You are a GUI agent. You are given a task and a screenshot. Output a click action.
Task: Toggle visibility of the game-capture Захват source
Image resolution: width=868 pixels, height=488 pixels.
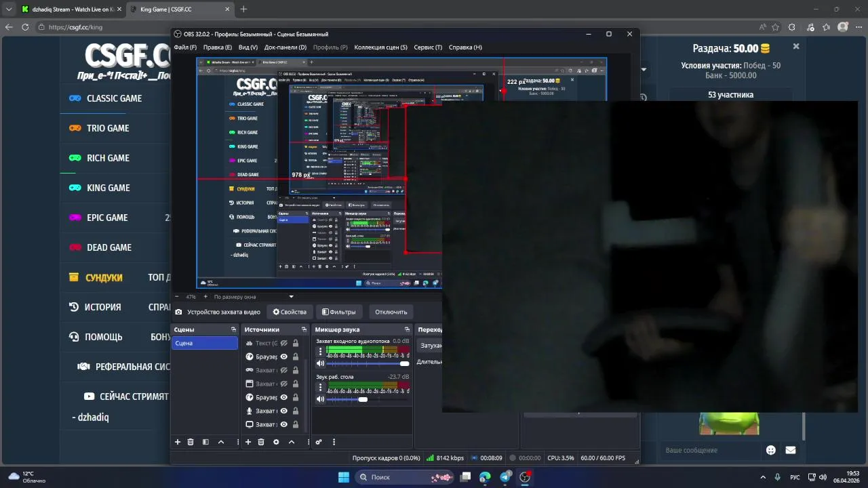tap(284, 370)
